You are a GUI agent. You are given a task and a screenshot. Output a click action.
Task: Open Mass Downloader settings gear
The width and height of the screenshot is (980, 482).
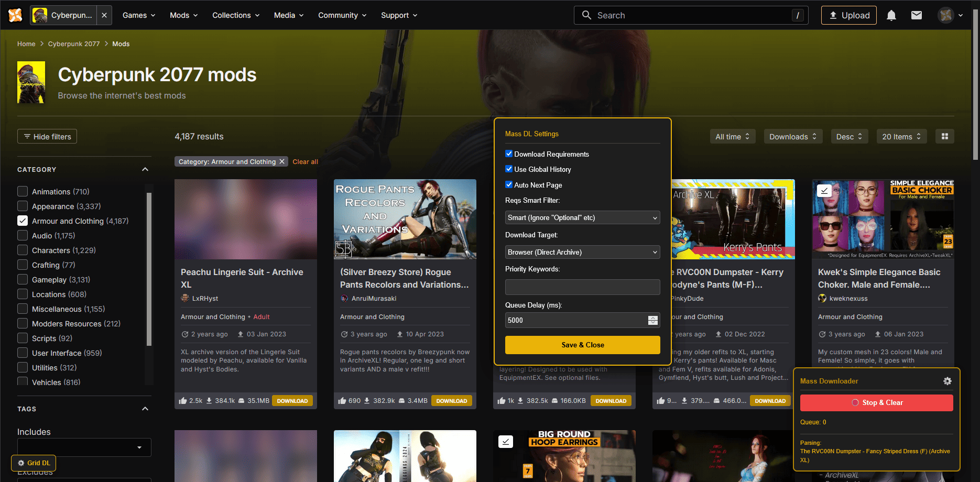point(947,381)
